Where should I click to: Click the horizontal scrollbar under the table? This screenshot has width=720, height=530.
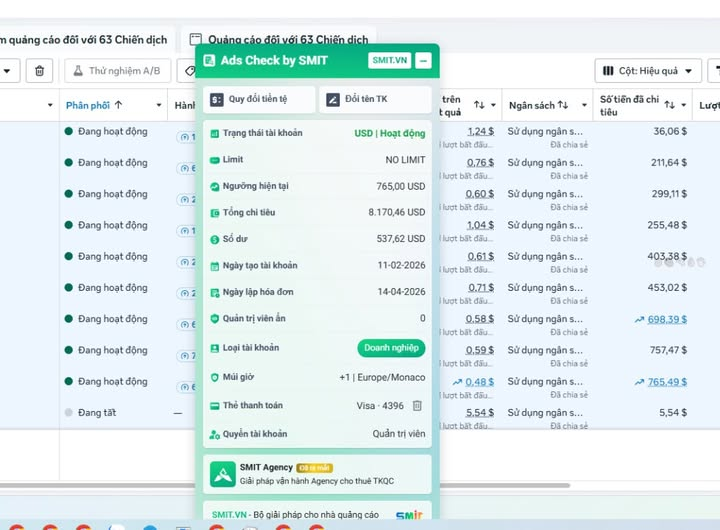tap(285, 485)
